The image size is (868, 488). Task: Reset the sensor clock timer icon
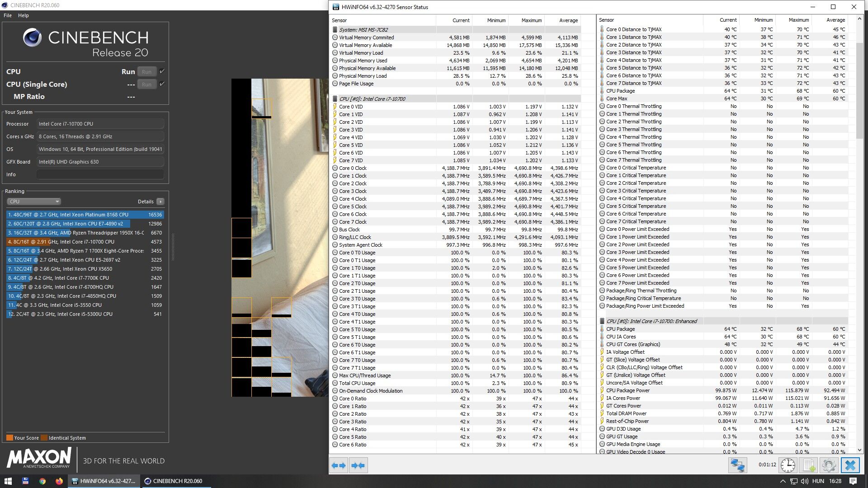coord(788,465)
